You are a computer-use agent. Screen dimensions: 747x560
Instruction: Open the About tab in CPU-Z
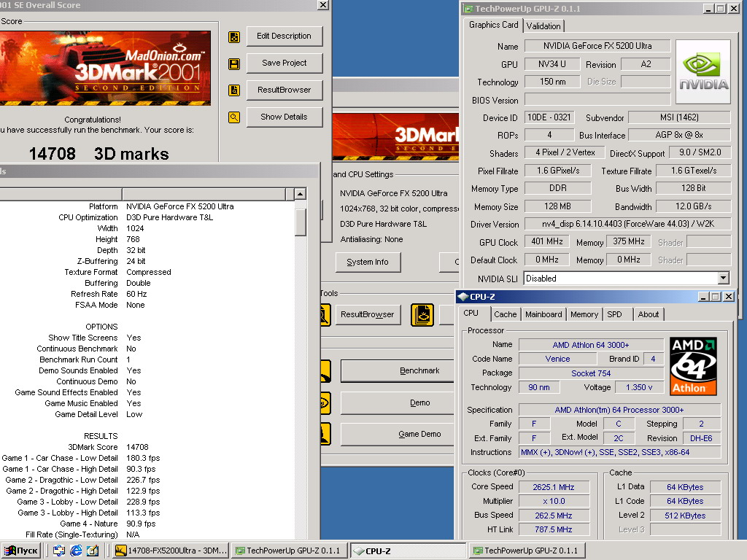[x=649, y=314]
